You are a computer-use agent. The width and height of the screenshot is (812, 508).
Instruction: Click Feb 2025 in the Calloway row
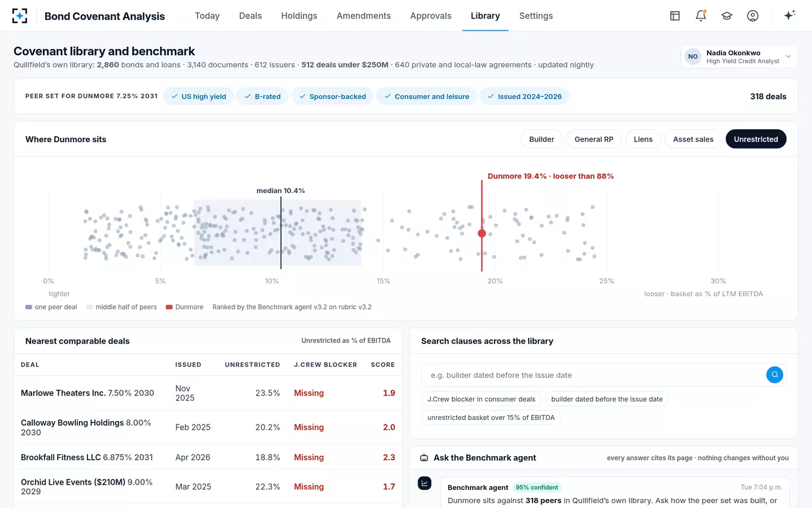point(193,427)
